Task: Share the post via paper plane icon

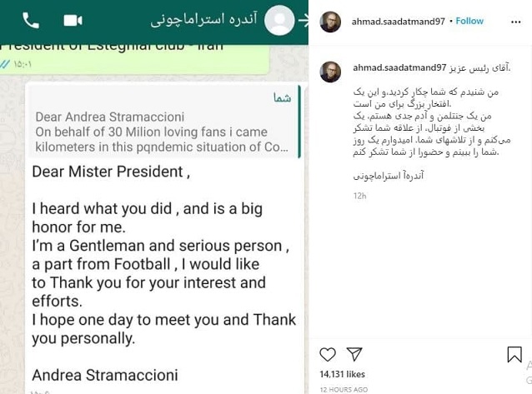Action: pos(354,355)
